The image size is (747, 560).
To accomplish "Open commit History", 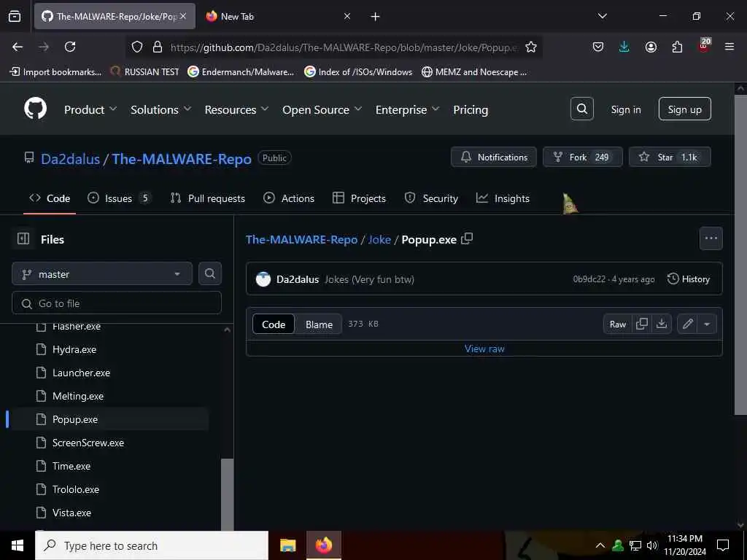I will click(689, 279).
